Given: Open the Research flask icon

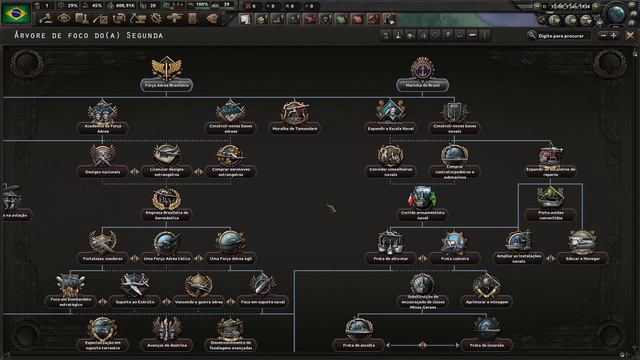Looking at the screenshot, I should [x=82, y=18].
